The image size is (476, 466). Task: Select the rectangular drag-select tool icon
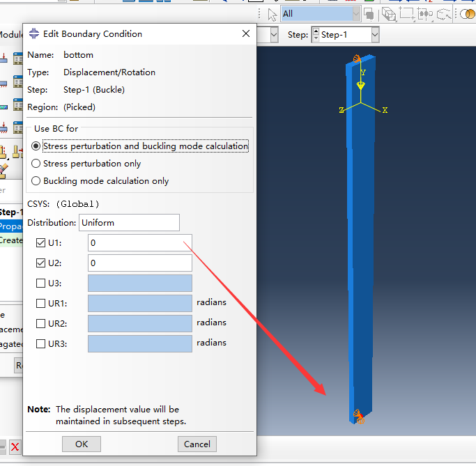click(x=407, y=14)
